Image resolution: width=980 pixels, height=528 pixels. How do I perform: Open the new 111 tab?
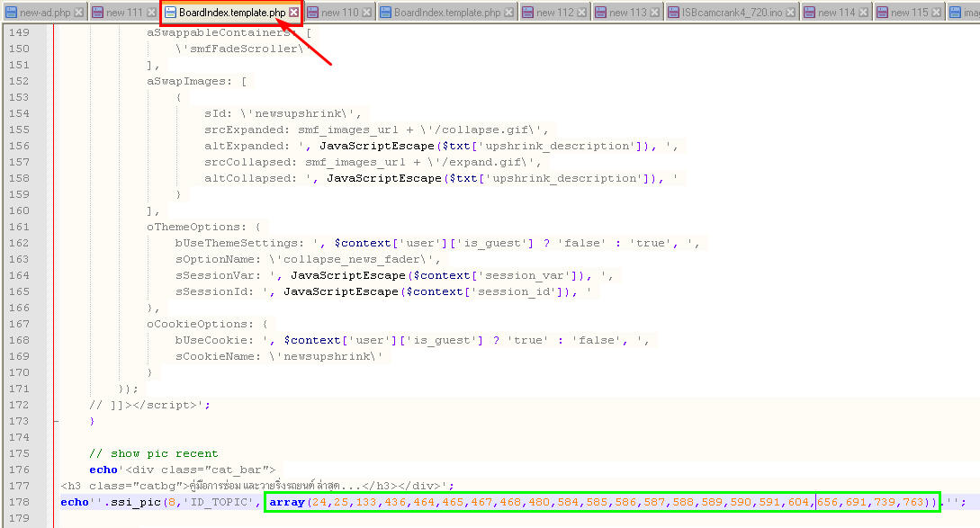[x=124, y=13]
